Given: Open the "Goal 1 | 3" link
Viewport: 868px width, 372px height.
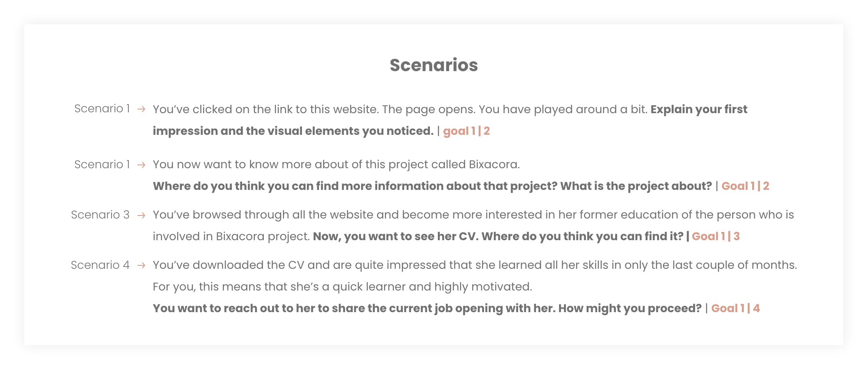Looking at the screenshot, I should coord(715,236).
